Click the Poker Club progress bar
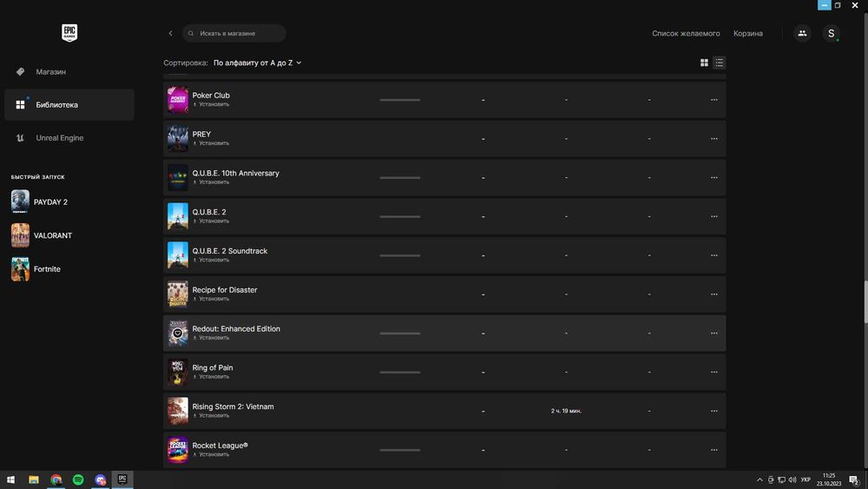The width and height of the screenshot is (868, 489). 399,100
